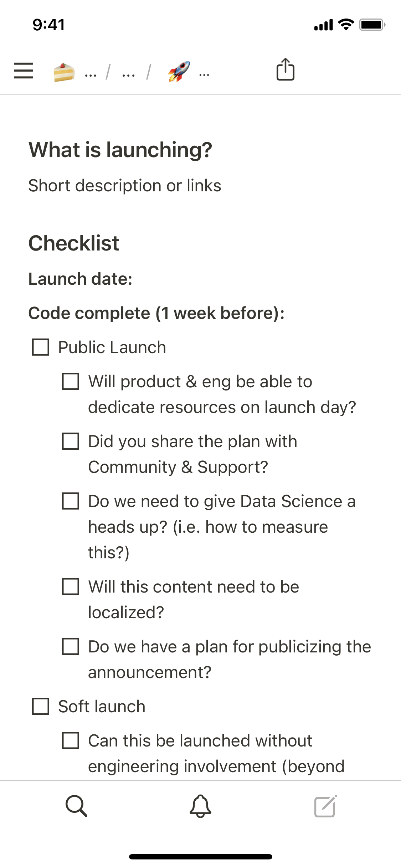Tap the 'What is launching?' heading
Screen dimensions: 401x868
120,150
